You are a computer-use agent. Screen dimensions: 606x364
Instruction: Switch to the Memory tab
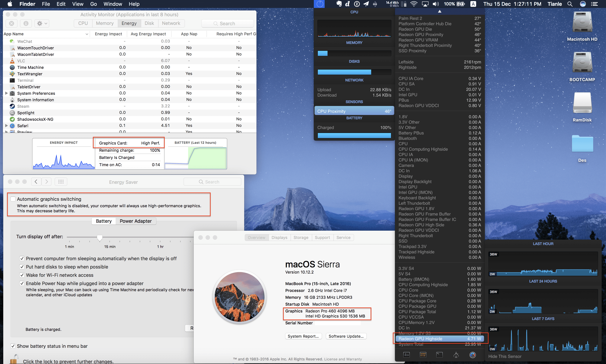pos(105,23)
